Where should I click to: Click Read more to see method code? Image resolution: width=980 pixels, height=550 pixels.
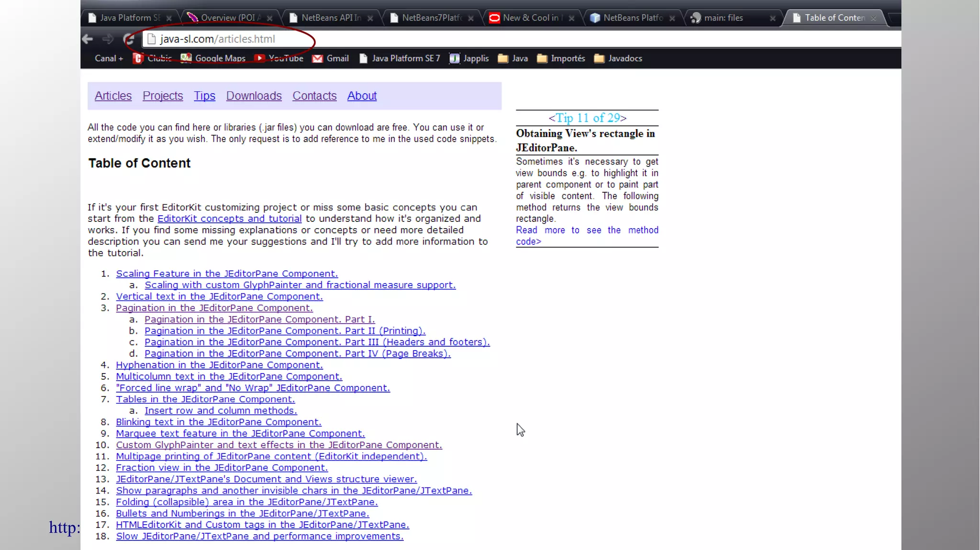(x=587, y=236)
